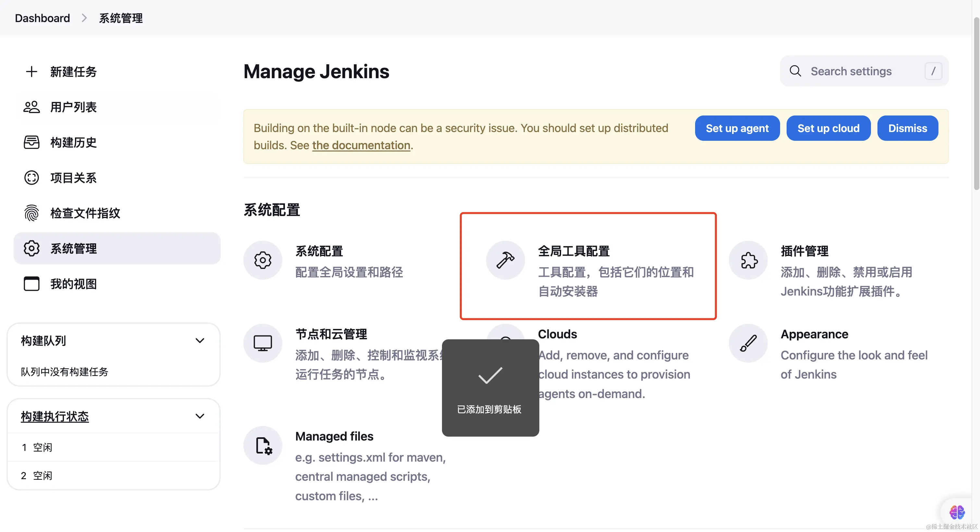Click the gear icon of 系统配置 card

[263, 260]
